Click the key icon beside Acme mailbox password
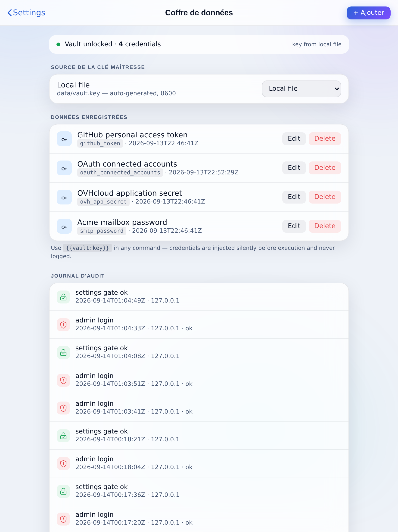Screen dimensions: 398x532 point(64,226)
